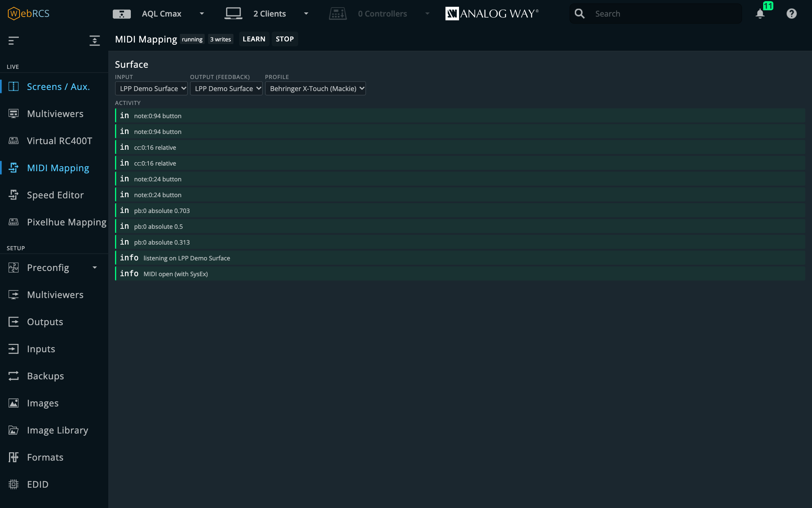The width and height of the screenshot is (812, 508).
Task: Click the WebRCS logo
Action: click(29, 14)
